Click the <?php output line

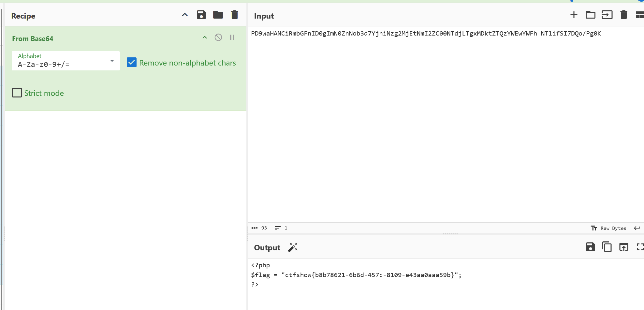[260, 265]
